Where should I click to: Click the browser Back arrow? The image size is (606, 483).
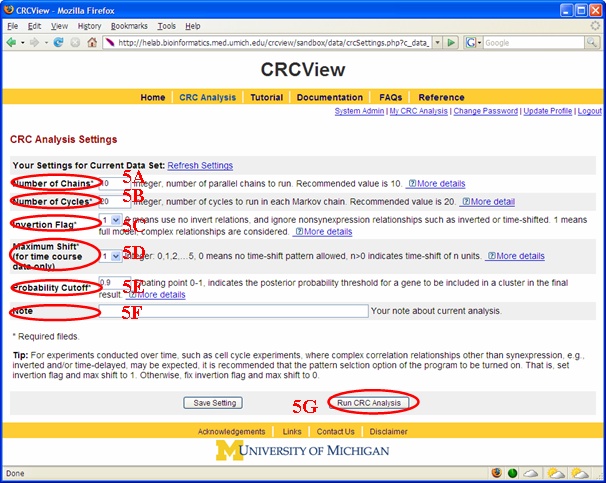pyautogui.click(x=11, y=43)
